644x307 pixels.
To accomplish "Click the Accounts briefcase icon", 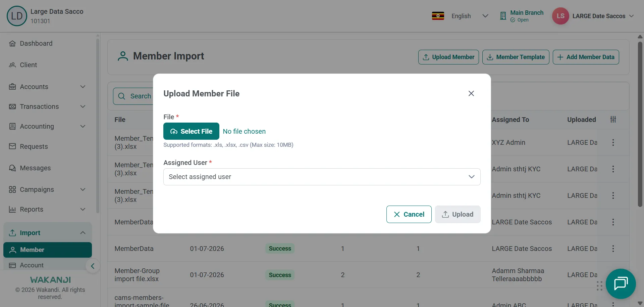I will 12,87.
